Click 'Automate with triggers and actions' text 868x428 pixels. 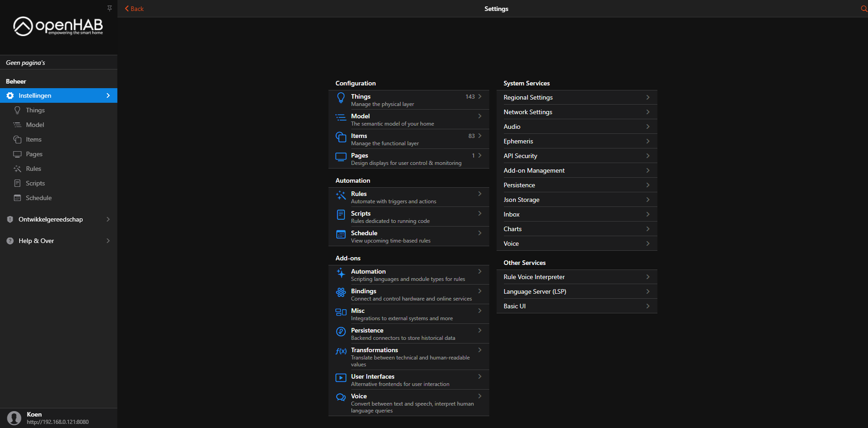(x=393, y=201)
